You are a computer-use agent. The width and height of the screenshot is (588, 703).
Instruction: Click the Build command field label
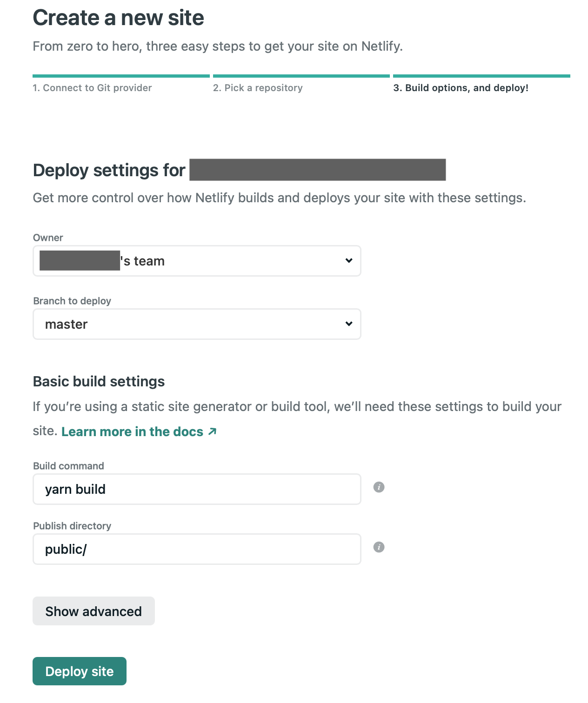[x=68, y=466]
